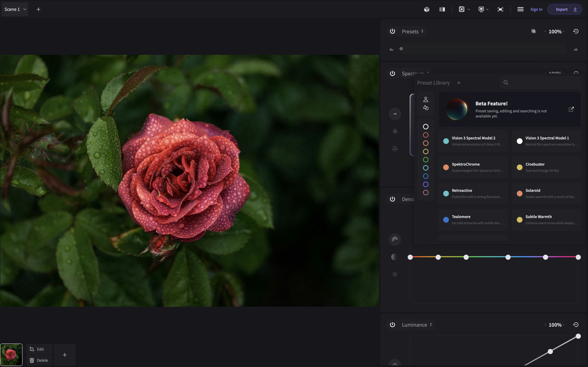The height and width of the screenshot is (367, 588).
Task: Expand the snapshot options chevron
Action: pyautogui.click(x=469, y=10)
